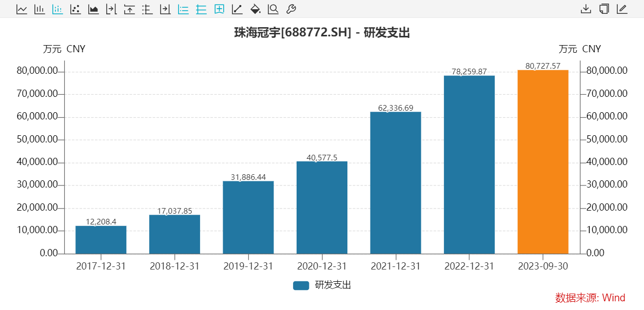The image size is (644, 310).
Task: Toggle the 研发支出 legend series
Action: (x=322, y=285)
